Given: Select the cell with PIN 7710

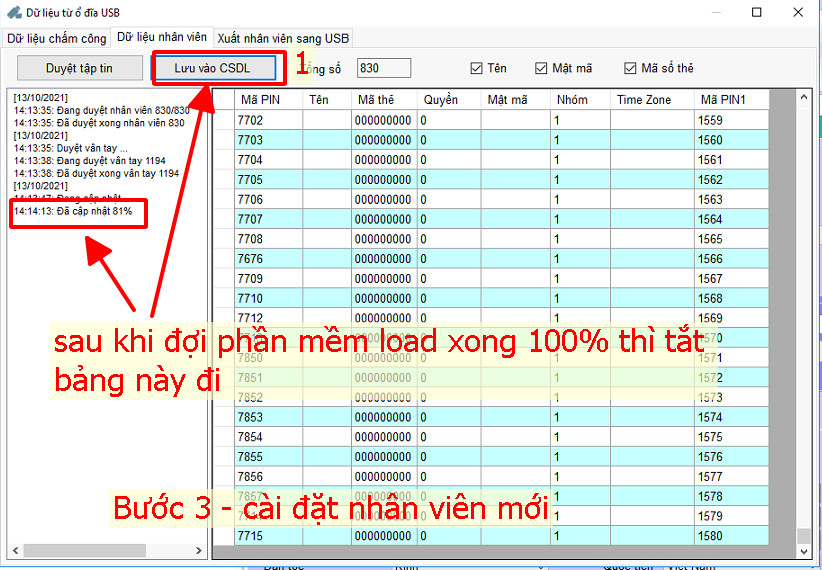Looking at the screenshot, I should [268, 298].
